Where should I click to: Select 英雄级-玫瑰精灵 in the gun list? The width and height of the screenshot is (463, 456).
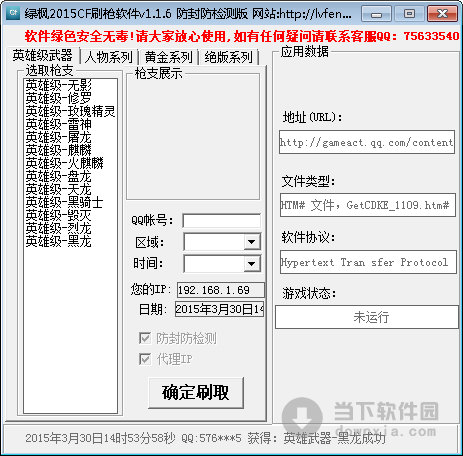tap(70, 111)
